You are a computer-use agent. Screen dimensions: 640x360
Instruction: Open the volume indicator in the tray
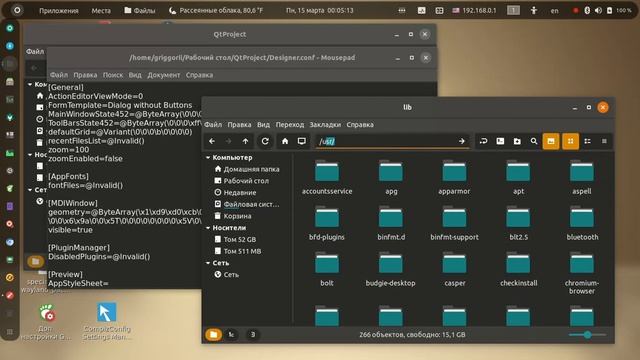click(598, 11)
